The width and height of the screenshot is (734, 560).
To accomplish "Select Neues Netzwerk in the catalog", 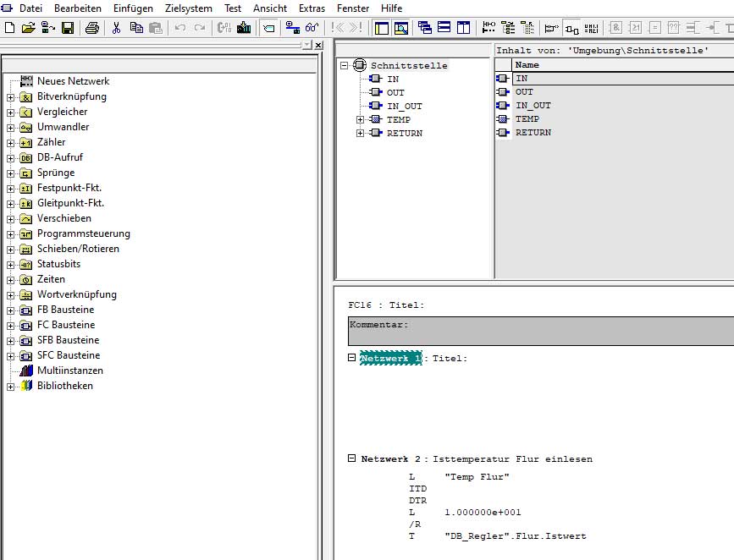I will pyautogui.click(x=73, y=81).
